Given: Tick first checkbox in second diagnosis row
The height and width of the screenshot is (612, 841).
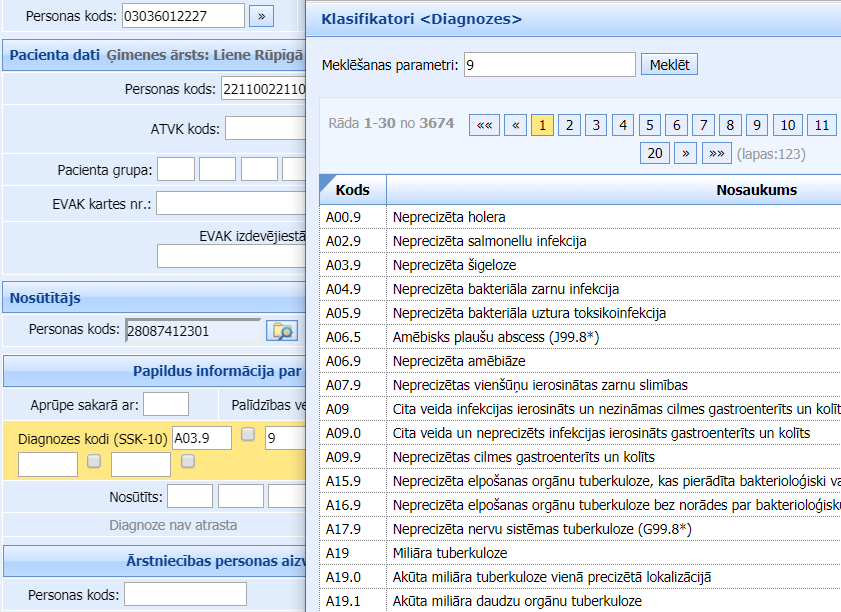Looking at the screenshot, I should pyautogui.click(x=94, y=462).
